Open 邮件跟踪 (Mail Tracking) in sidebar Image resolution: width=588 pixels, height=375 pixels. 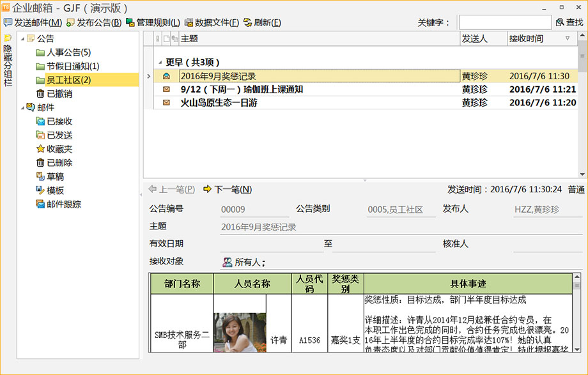click(63, 204)
